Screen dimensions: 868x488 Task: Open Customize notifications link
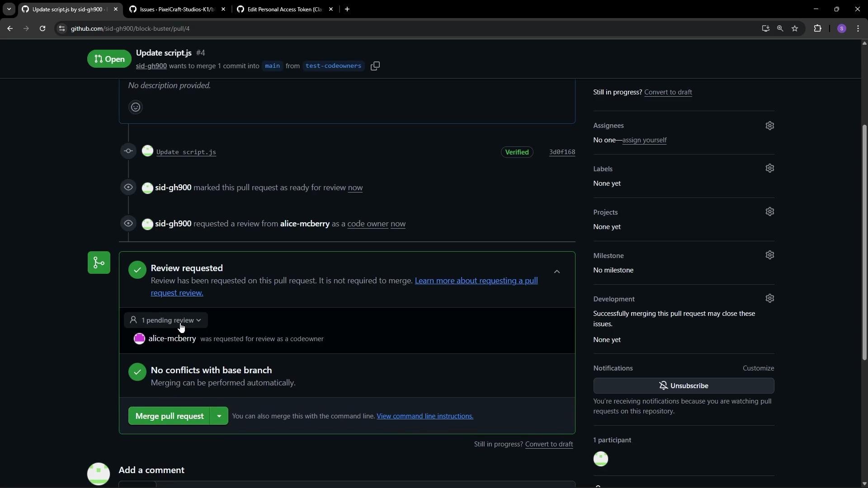coord(758,368)
